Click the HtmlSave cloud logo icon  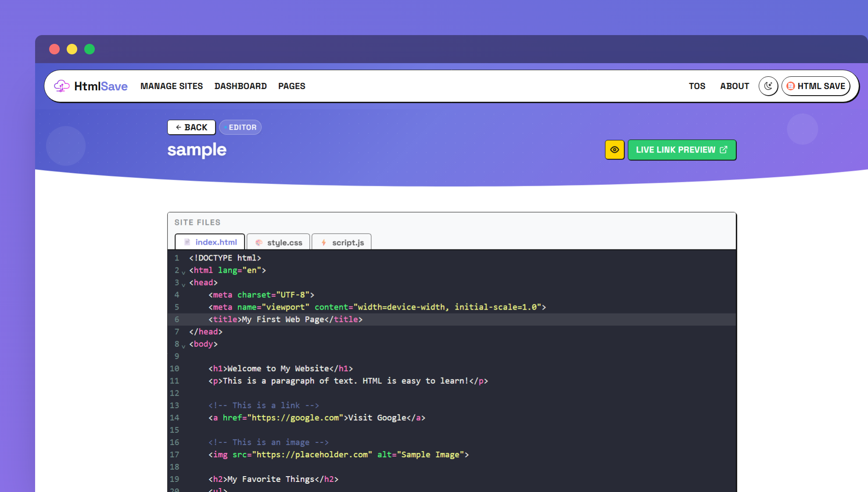point(61,86)
